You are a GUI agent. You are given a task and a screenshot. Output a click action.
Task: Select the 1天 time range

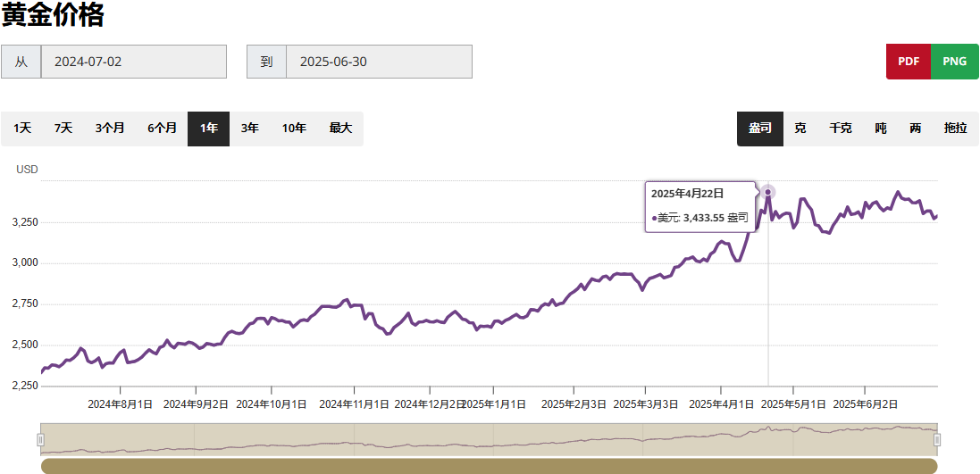[x=22, y=129]
